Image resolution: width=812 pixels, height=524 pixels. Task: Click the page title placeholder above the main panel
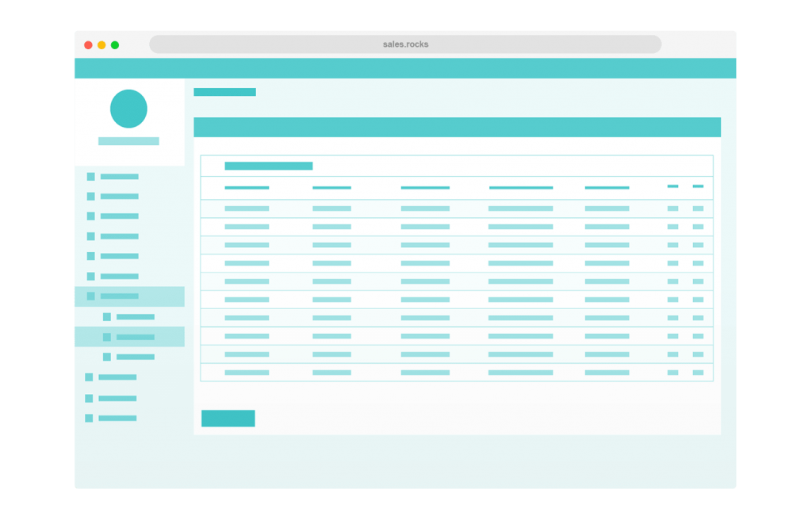pos(224,92)
